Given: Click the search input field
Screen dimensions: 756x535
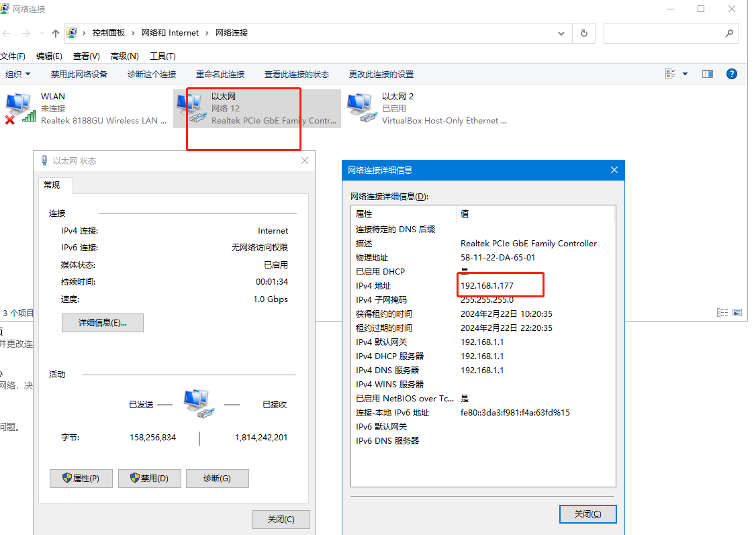Looking at the screenshot, I should click(x=663, y=33).
